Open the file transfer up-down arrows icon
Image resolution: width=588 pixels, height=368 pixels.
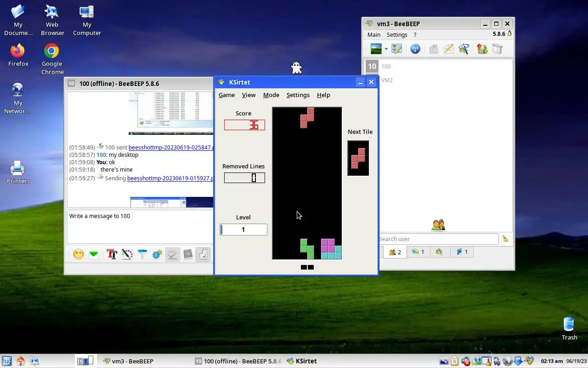click(482, 49)
